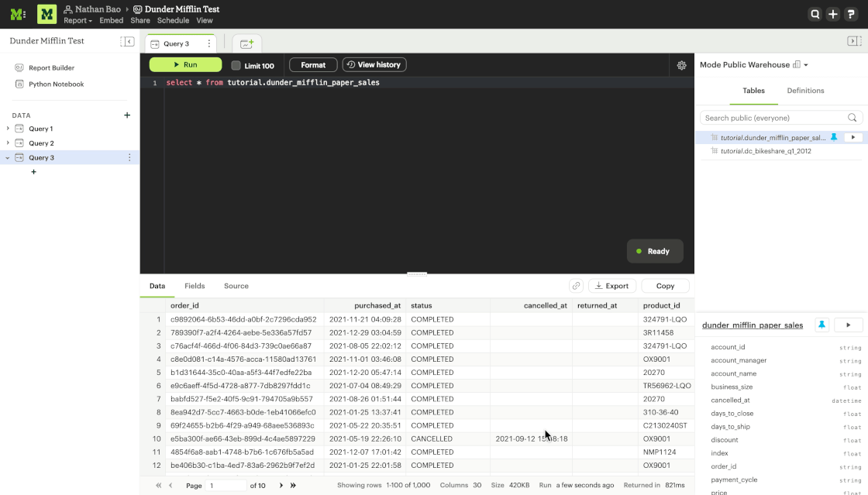The height and width of the screenshot is (495, 868).
Task: Unpin tutorial.dunder_mifflin_paper_sales table in list
Action: point(834,137)
